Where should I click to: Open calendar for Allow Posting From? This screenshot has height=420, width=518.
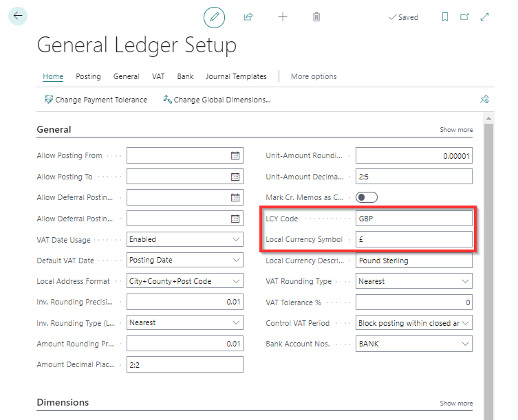point(235,156)
